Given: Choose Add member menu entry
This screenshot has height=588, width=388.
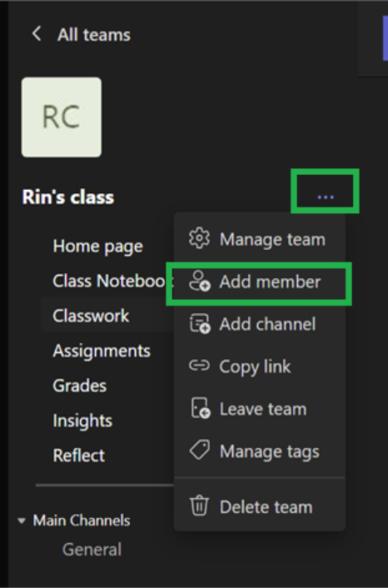Looking at the screenshot, I should click(x=260, y=282).
